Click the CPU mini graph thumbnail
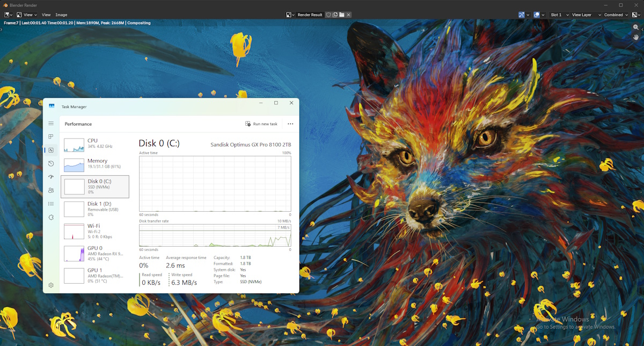Screen dimensions: 644x346 (74, 145)
